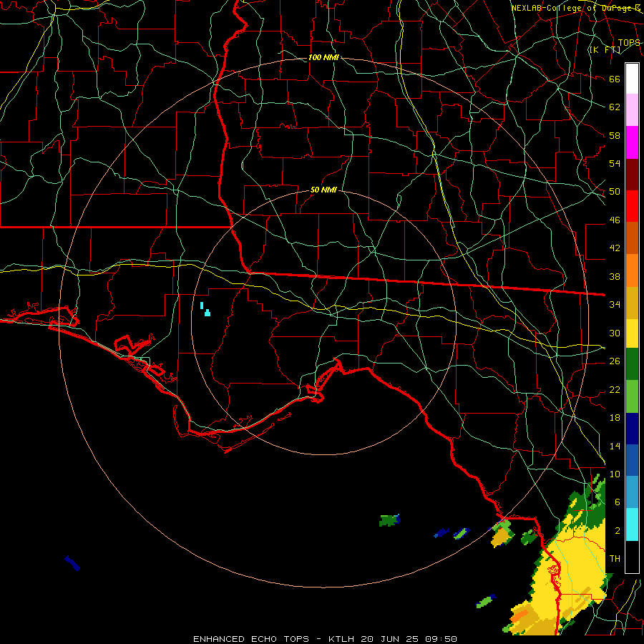Click the "TH" legend label

(615, 559)
